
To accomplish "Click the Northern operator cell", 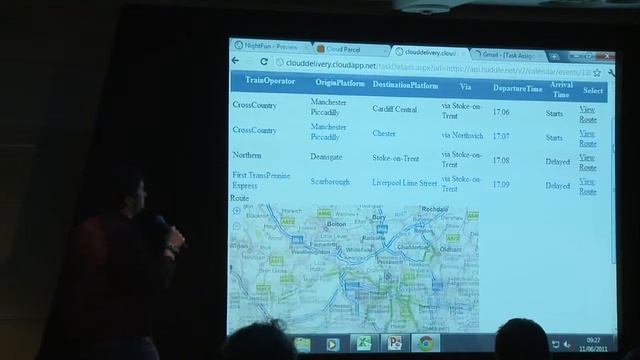I will click(247, 155).
